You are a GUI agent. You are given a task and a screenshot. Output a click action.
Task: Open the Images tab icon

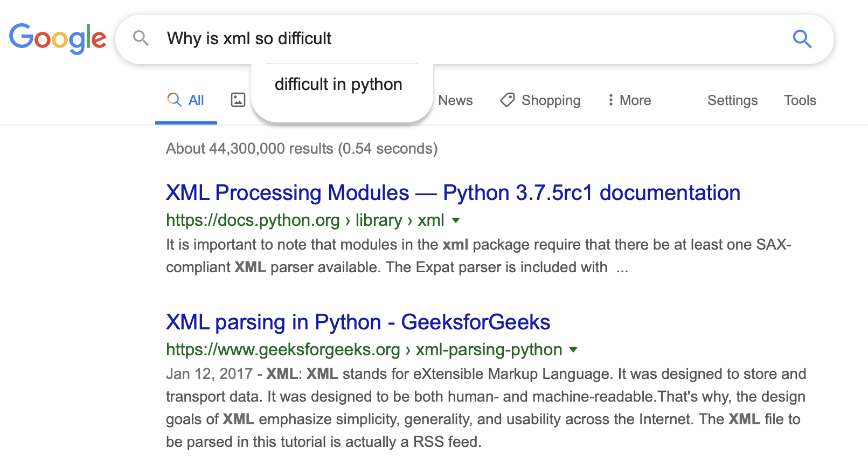[238, 100]
